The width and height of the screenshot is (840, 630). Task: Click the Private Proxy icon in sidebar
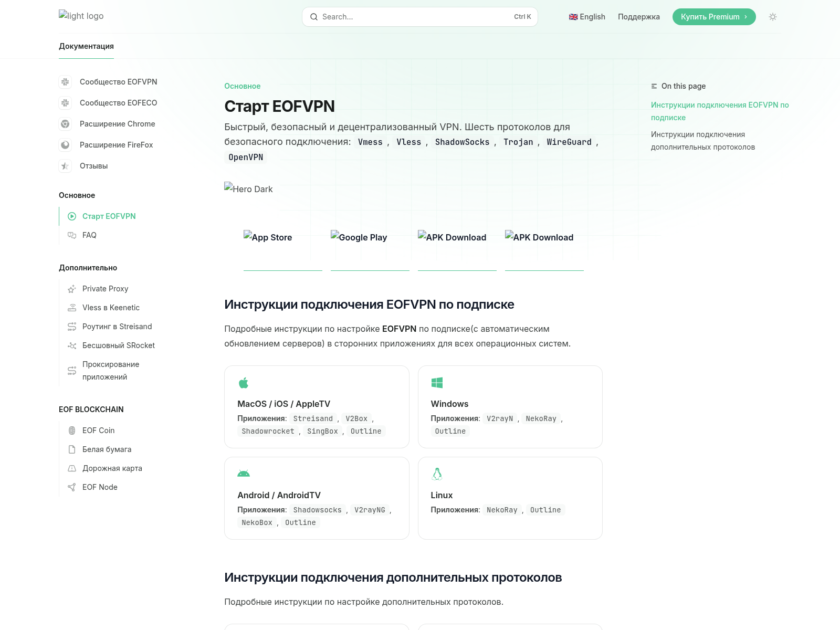tap(72, 289)
